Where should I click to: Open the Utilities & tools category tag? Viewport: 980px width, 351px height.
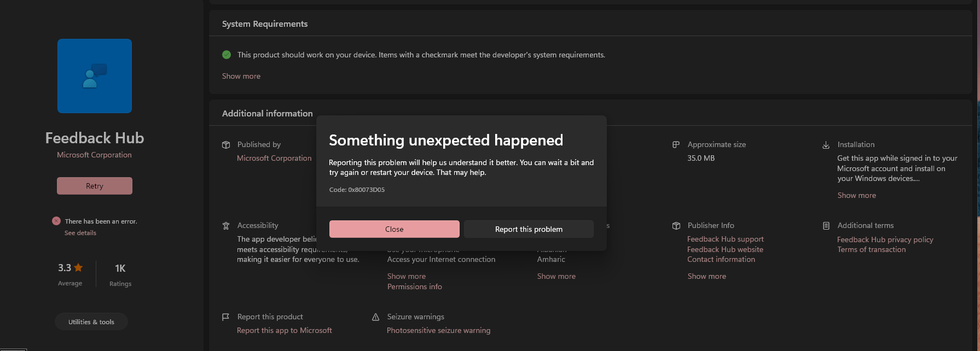[x=91, y=322]
